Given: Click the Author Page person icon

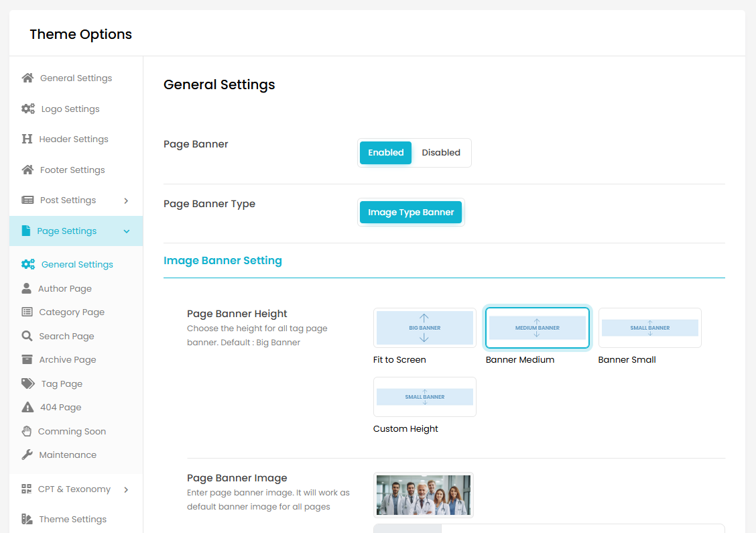Looking at the screenshot, I should [x=27, y=288].
